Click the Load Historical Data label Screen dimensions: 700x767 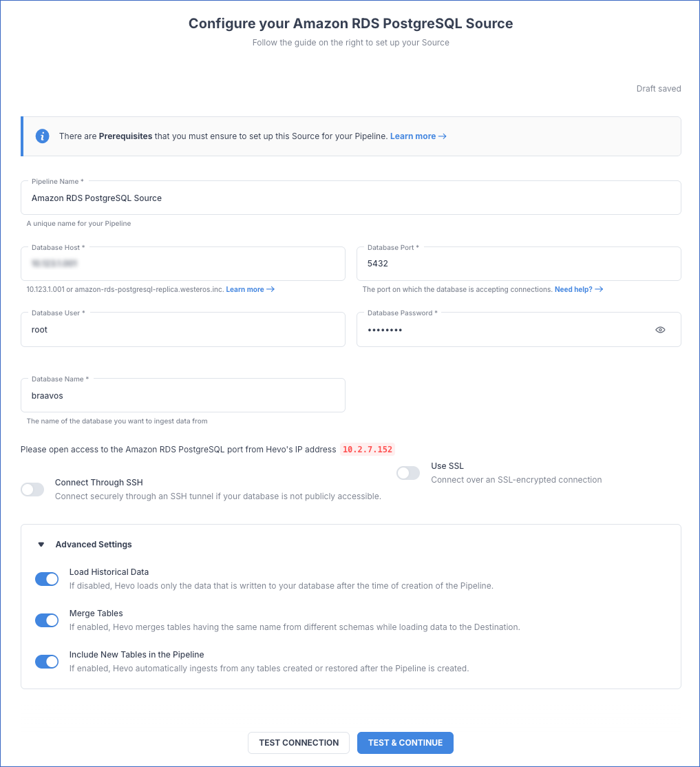pyautogui.click(x=109, y=572)
